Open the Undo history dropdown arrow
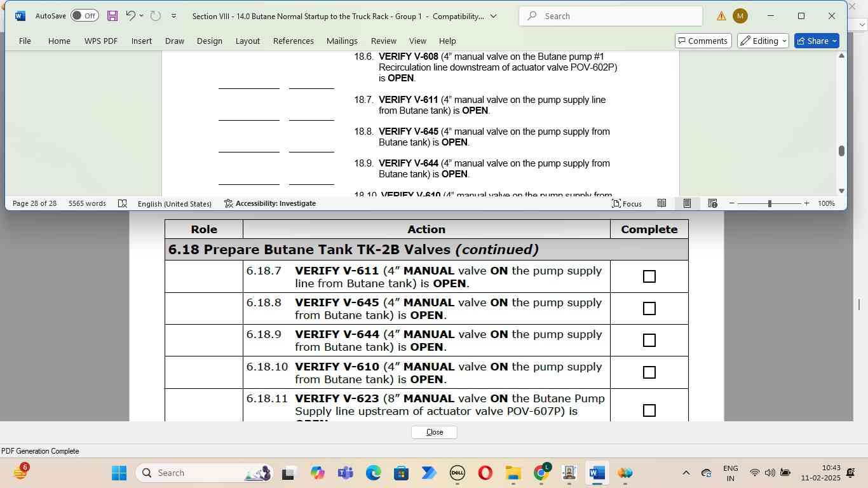Viewport: 868px width, 488px height. click(141, 16)
